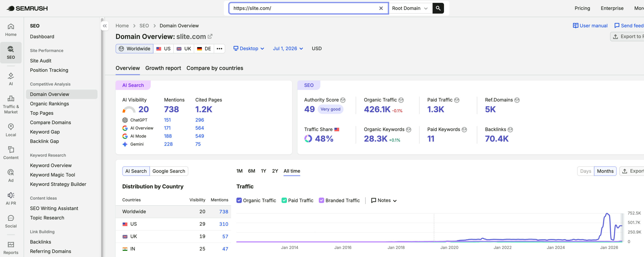
Task: Select Worldwide database button
Action: click(x=134, y=49)
